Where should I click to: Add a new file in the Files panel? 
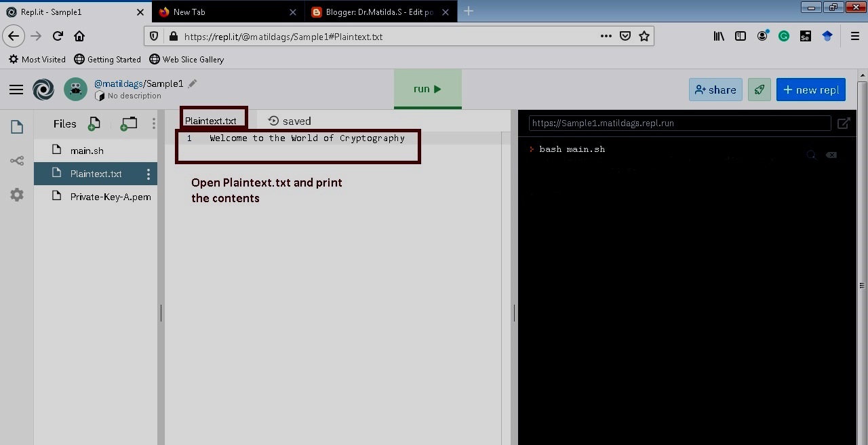(x=94, y=123)
